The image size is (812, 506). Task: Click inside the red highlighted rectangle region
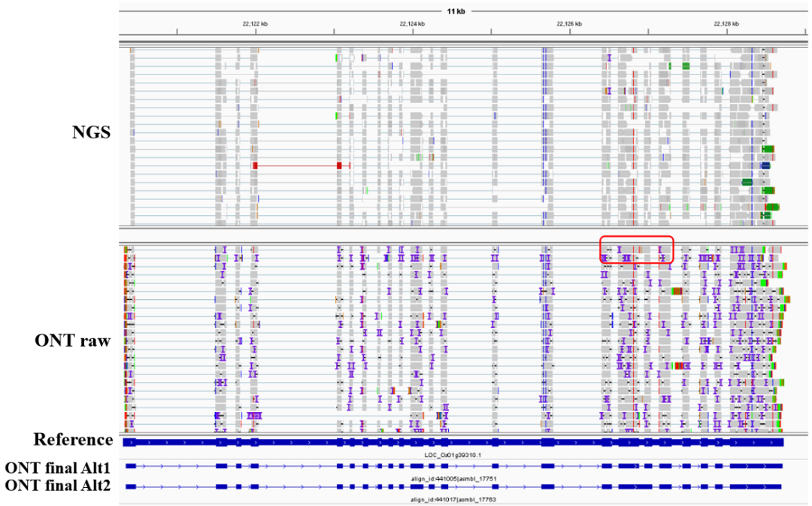[x=636, y=250]
